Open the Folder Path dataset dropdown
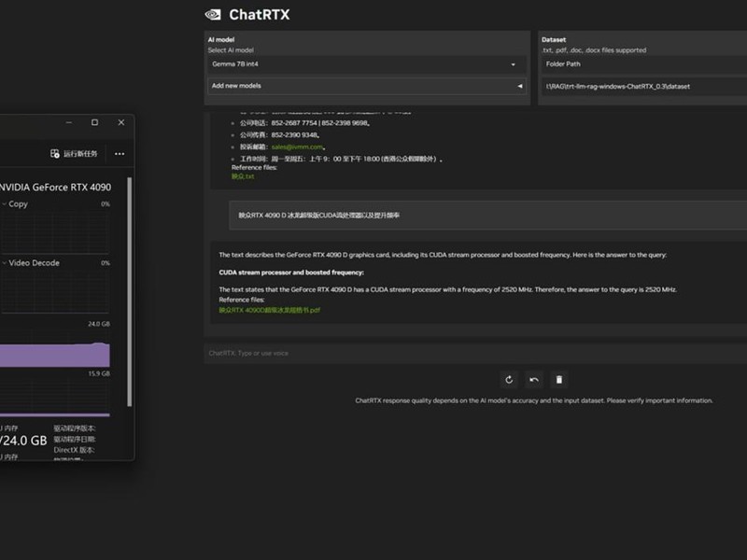The height and width of the screenshot is (560, 747). click(644, 64)
